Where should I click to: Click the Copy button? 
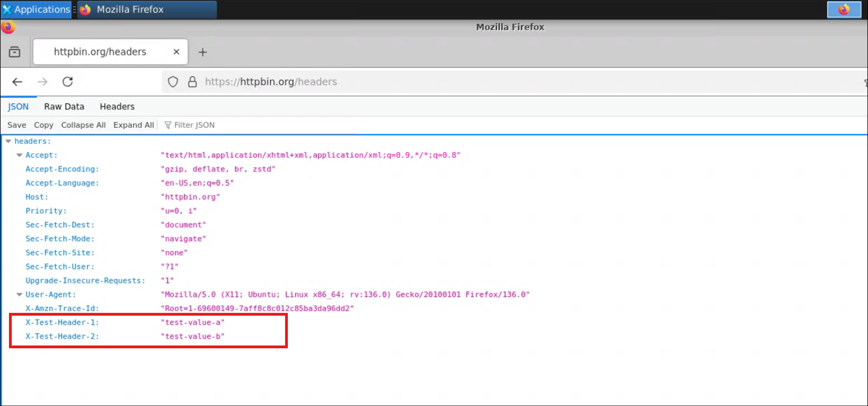(44, 125)
